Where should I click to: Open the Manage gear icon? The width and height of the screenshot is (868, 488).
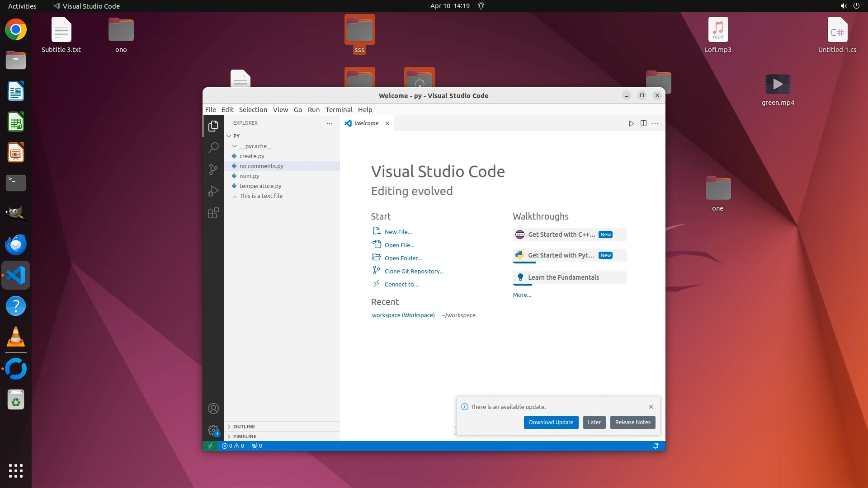point(213,430)
